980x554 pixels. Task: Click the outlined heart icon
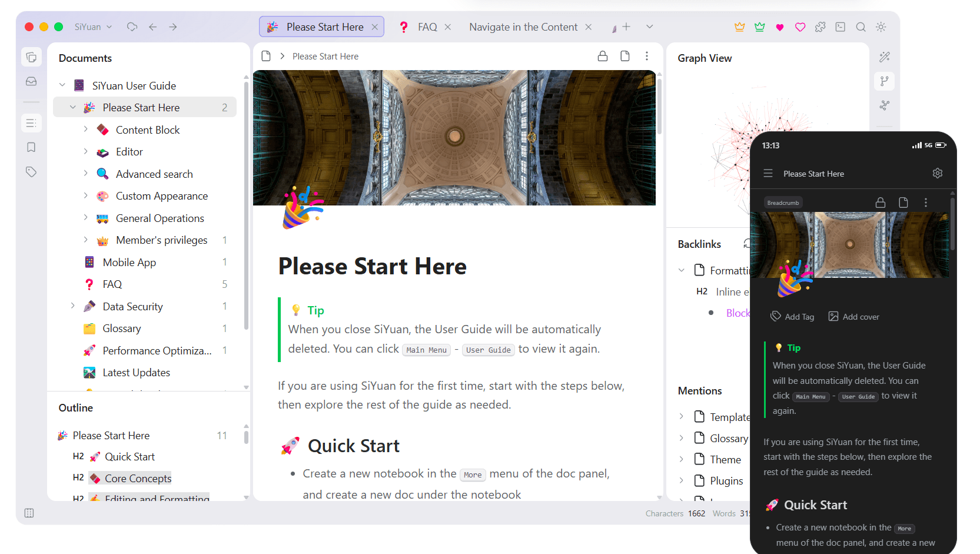coord(800,27)
